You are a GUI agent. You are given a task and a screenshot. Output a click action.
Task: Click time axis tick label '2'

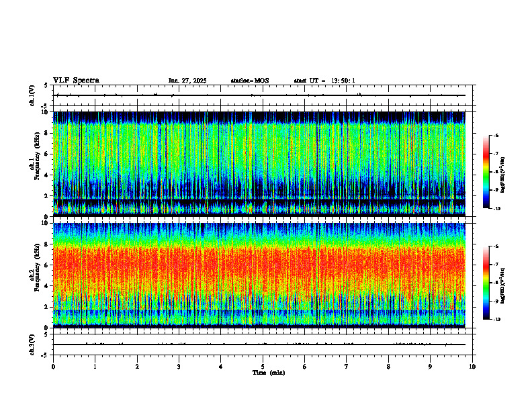(x=137, y=367)
